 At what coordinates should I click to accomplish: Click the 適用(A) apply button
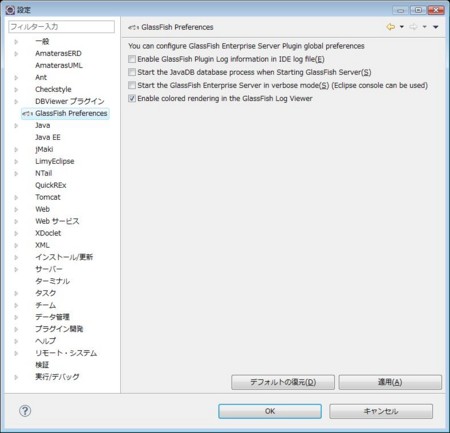click(x=390, y=382)
